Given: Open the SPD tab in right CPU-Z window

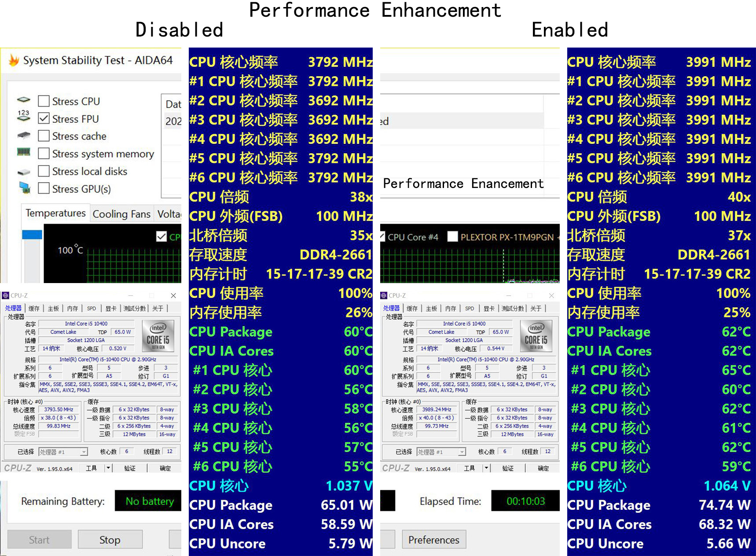Looking at the screenshot, I should click(470, 309).
